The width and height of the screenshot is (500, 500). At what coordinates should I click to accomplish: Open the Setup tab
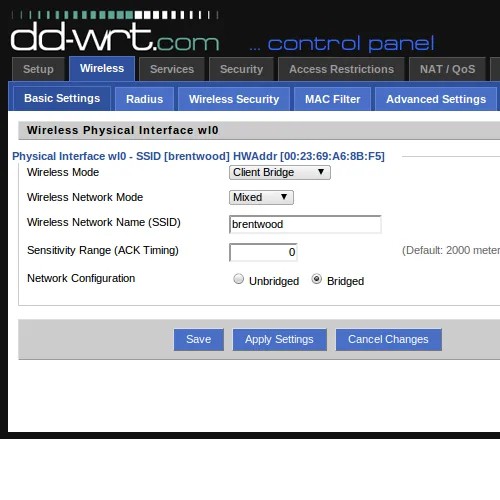coord(38,69)
